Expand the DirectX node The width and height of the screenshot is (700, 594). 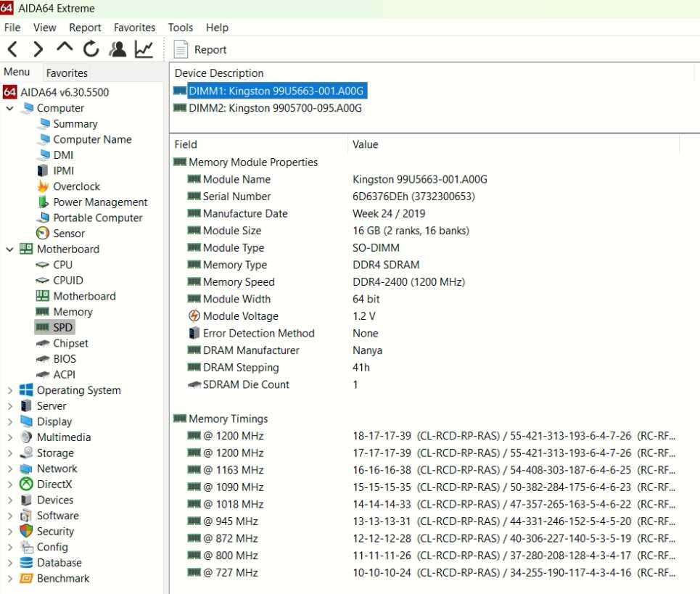pyautogui.click(x=10, y=484)
